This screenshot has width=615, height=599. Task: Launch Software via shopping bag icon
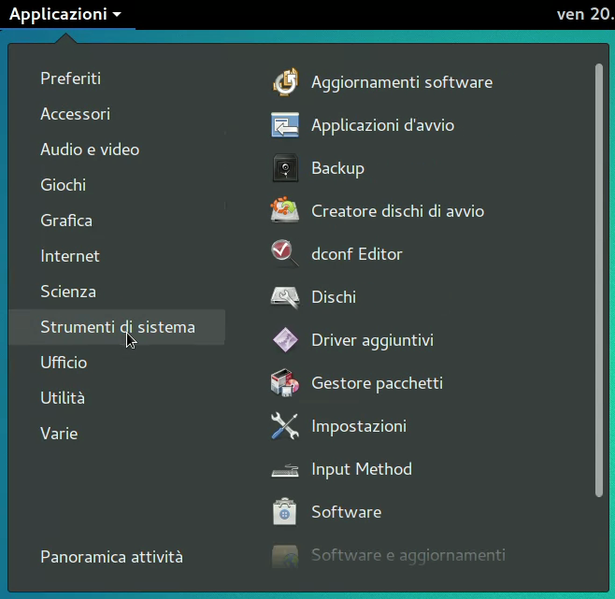click(x=285, y=512)
